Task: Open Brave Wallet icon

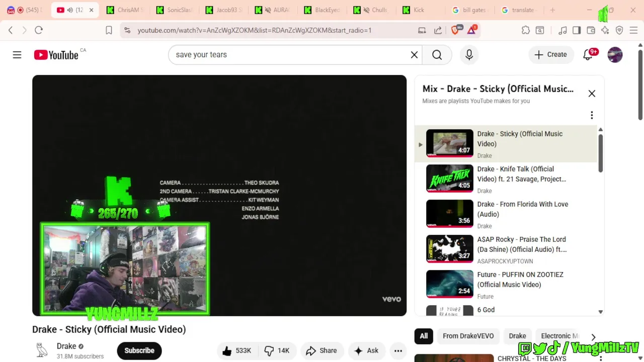Action: [591, 30]
